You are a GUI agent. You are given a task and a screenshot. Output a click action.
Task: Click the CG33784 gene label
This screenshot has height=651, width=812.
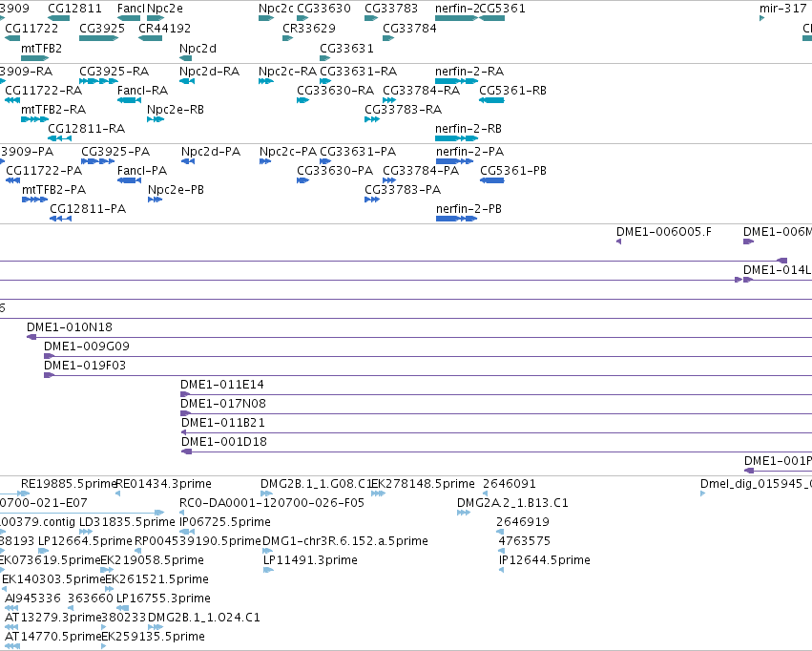coord(409,28)
